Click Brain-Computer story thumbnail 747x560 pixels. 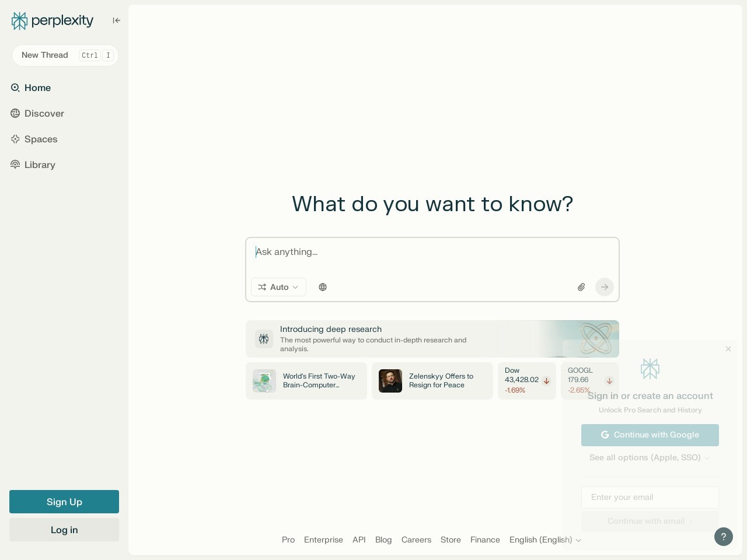pos(264,381)
